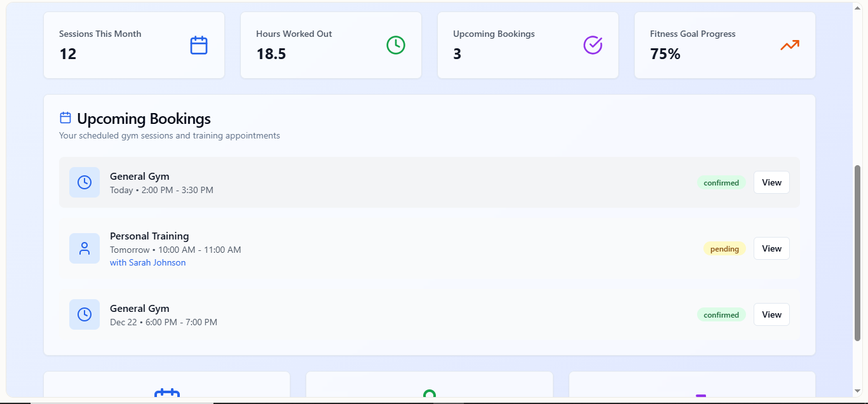The height and width of the screenshot is (404, 868).
Task: Click the calendar icon in Sessions This Month card
Action: click(x=199, y=45)
